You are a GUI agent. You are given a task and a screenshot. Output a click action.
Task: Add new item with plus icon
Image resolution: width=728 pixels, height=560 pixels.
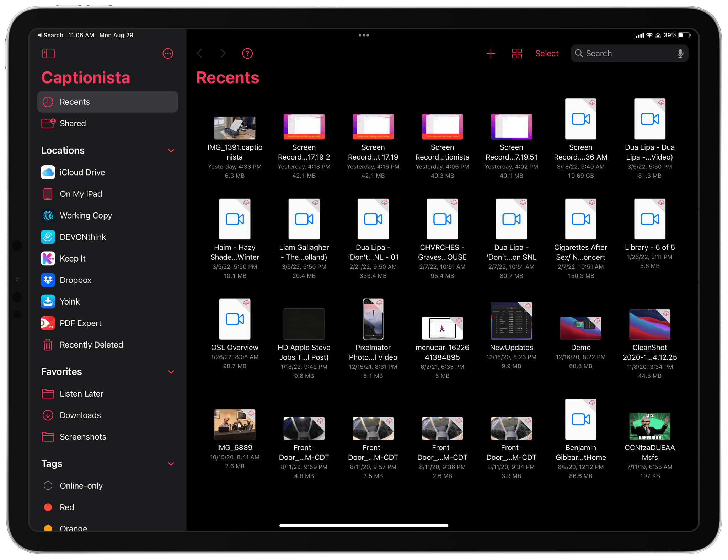click(x=491, y=54)
